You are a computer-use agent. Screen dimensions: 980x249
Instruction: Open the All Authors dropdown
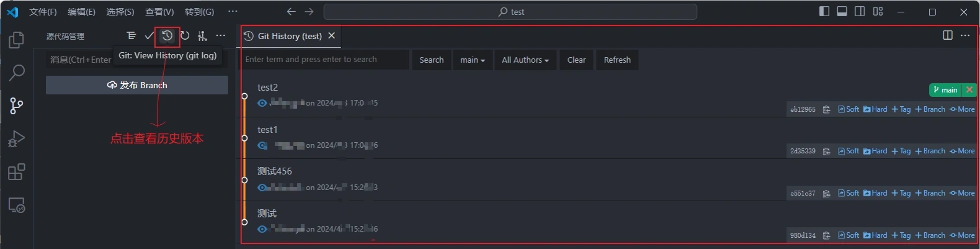525,60
